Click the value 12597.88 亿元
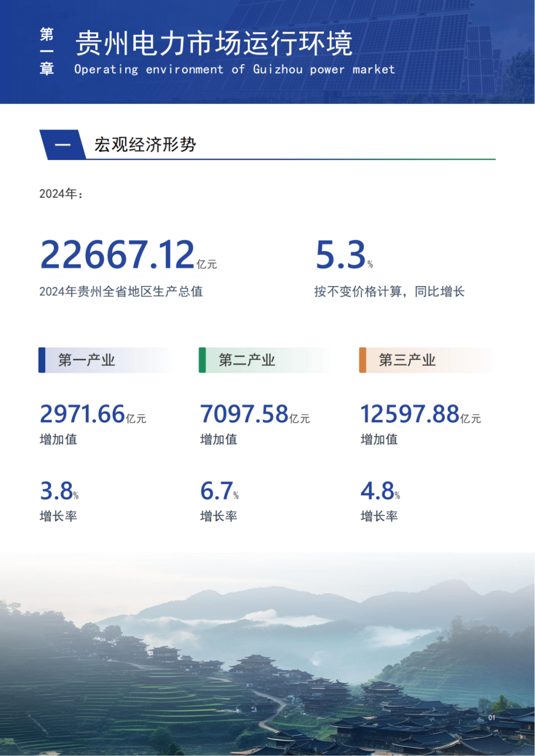The width and height of the screenshot is (535, 756). [x=421, y=414]
